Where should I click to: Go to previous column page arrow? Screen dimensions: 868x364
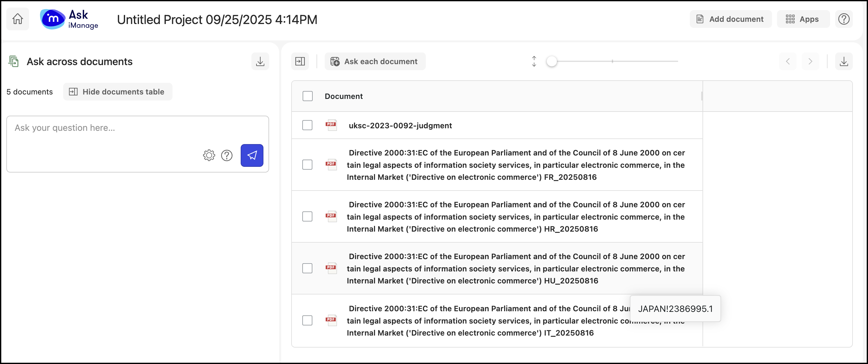pyautogui.click(x=787, y=61)
